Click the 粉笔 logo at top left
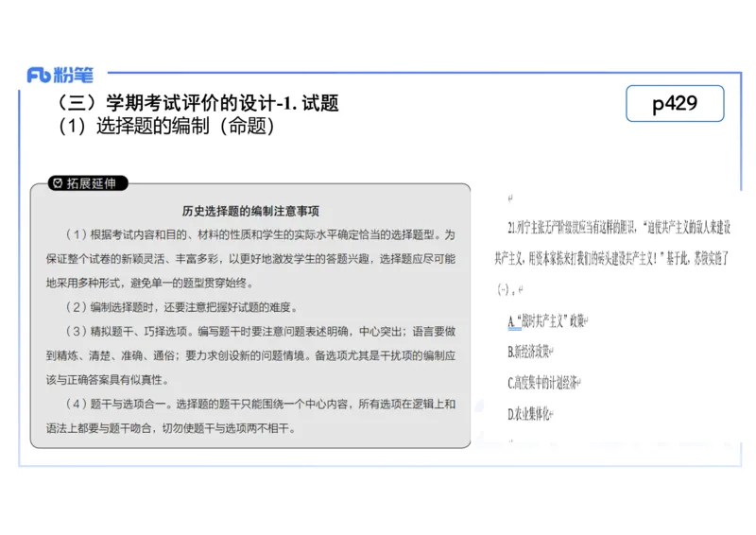Image resolution: width=756 pixels, height=535 pixels. (x=60, y=75)
